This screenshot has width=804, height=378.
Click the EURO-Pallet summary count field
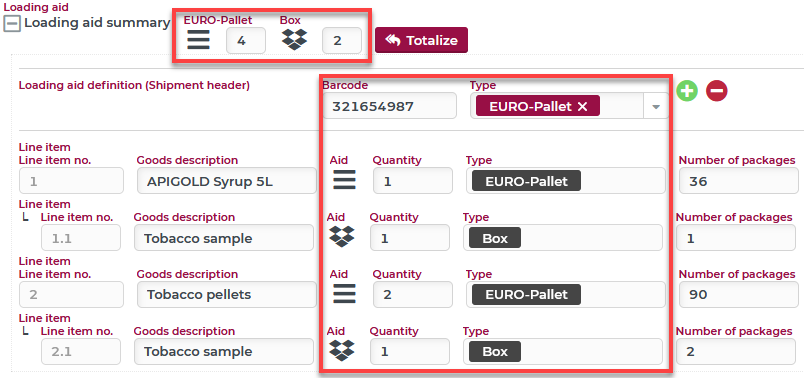click(246, 41)
